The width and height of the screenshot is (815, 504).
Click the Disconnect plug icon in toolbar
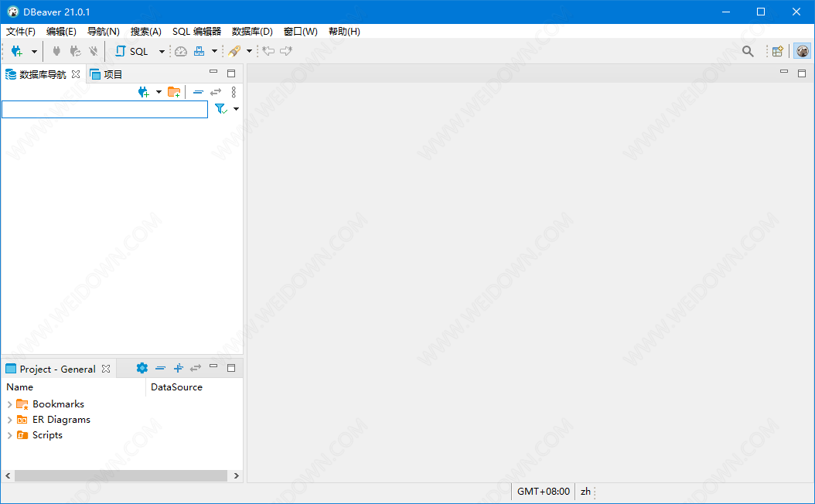(x=94, y=51)
